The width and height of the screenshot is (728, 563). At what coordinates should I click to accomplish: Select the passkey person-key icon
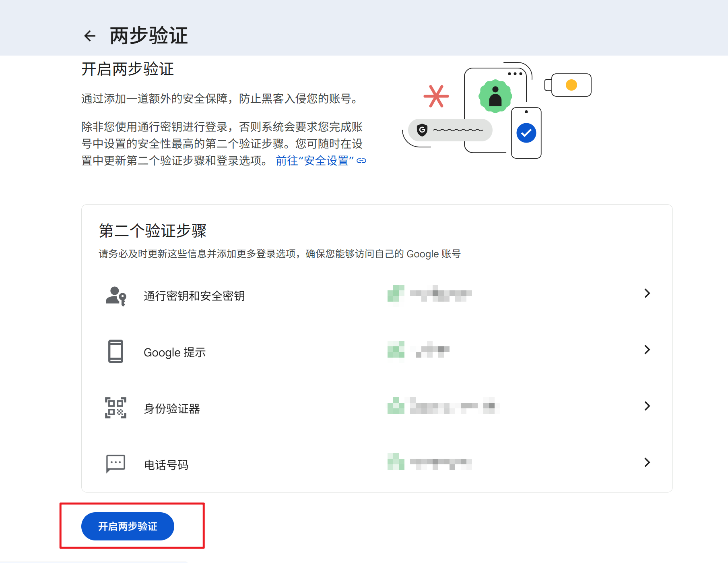pyautogui.click(x=116, y=296)
